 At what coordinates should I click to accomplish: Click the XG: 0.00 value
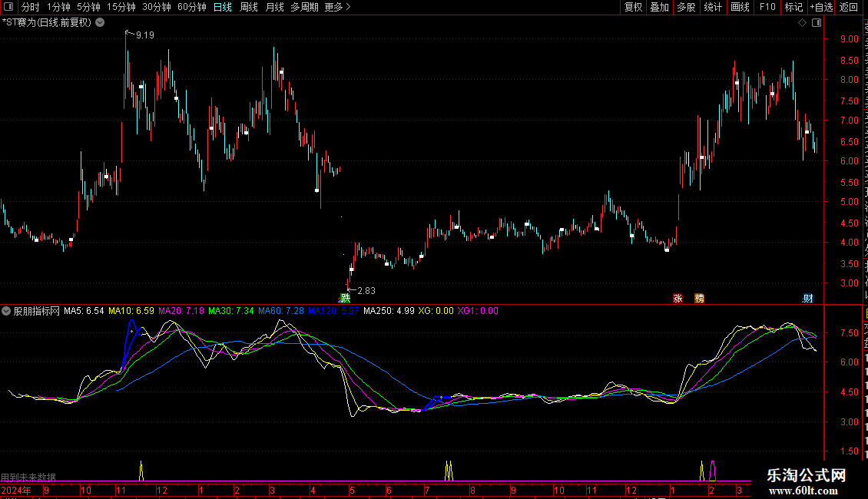(436, 311)
